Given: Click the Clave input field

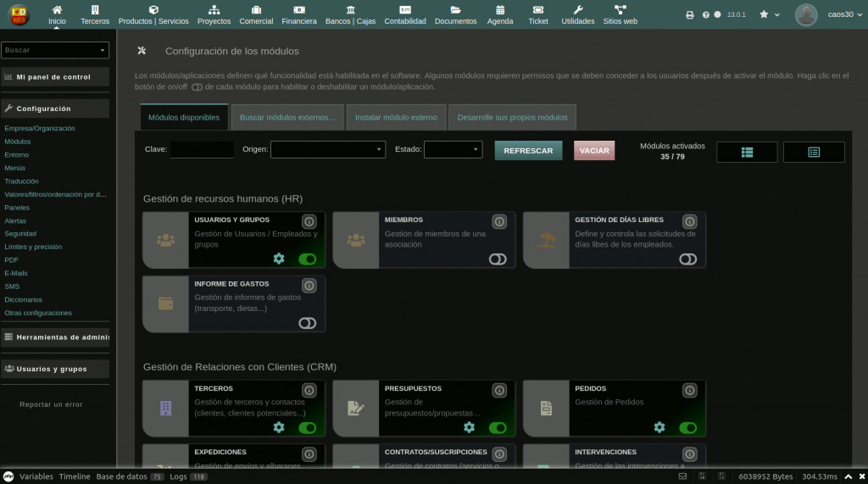Looking at the screenshot, I should tap(202, 150).
